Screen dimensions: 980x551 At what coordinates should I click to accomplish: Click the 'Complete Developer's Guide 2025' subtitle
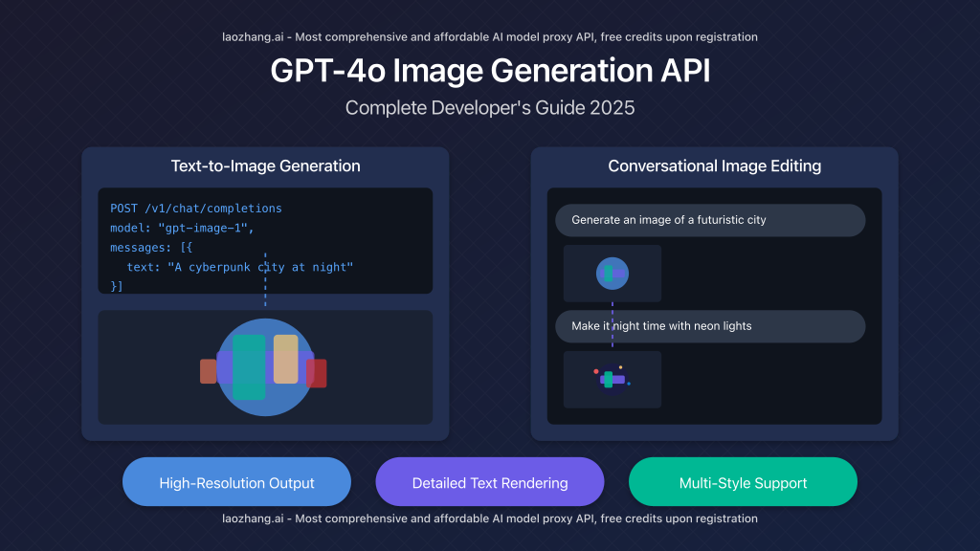(x=490, y=107)
